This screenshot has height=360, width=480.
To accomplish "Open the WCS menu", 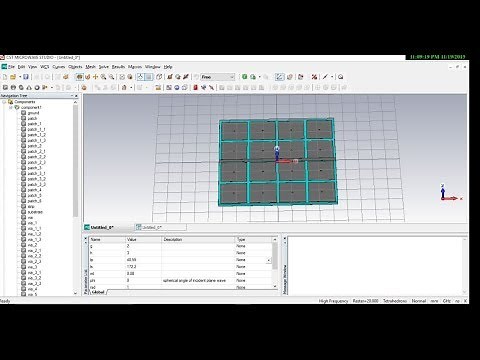I will tap(45, 67).
